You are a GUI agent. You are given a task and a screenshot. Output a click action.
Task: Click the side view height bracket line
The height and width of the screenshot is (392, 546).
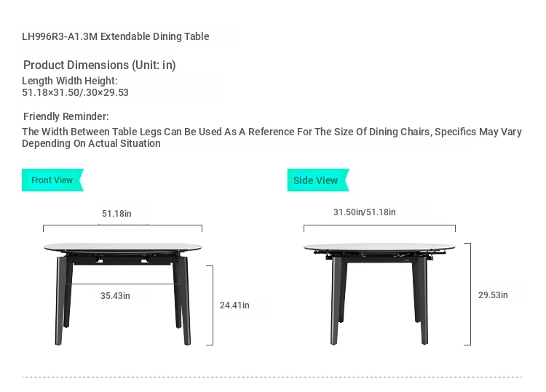pyautogui.click(x=470, y=294)
